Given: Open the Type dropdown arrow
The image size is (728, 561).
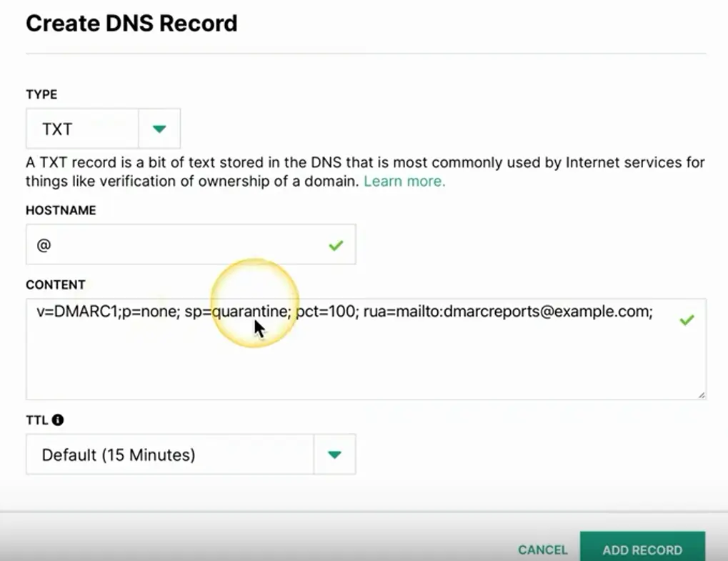Looking at the screenshot, I should pyautogui.click(x=159, y=129).
